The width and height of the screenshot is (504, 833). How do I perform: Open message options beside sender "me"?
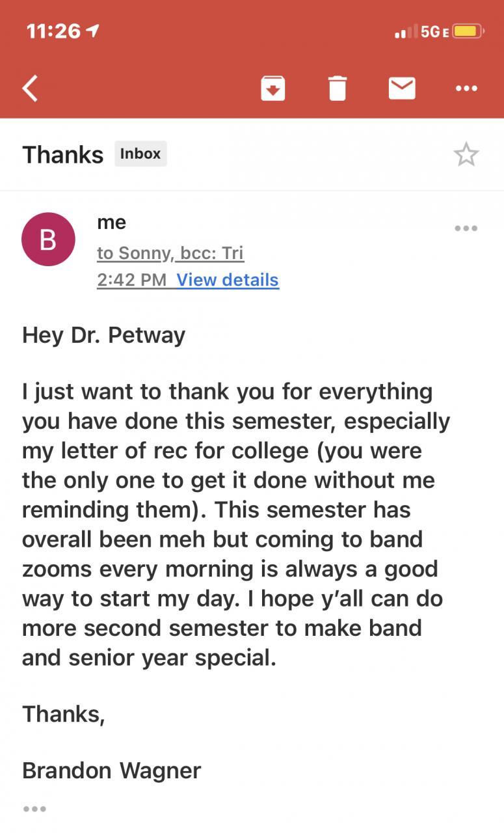[466, 228]
